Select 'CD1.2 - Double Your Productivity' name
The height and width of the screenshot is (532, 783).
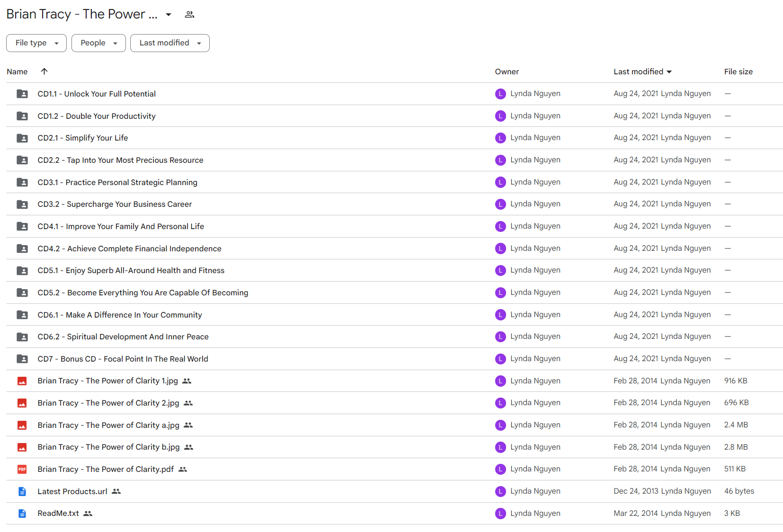(97, 116)
